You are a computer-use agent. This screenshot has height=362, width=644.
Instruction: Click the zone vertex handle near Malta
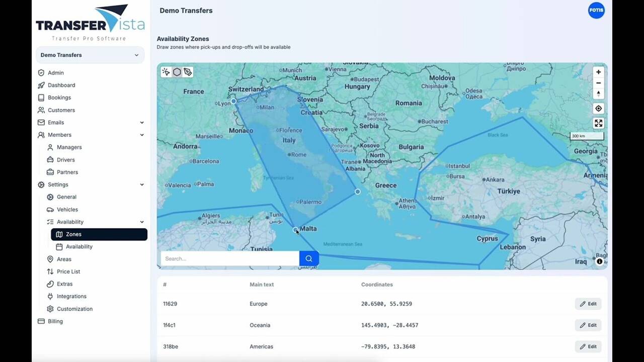(x=295, y=230)
